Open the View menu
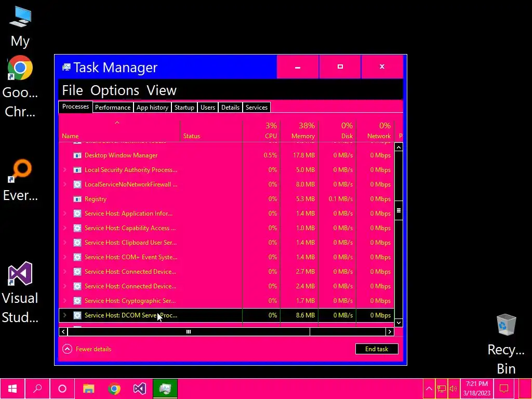This screenshot has height=399, width=532. coord(162,90)
